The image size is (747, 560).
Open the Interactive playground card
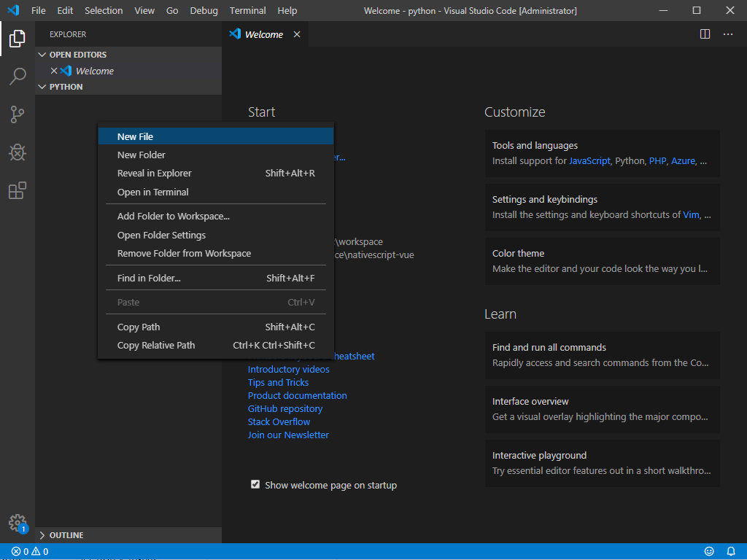602,463
